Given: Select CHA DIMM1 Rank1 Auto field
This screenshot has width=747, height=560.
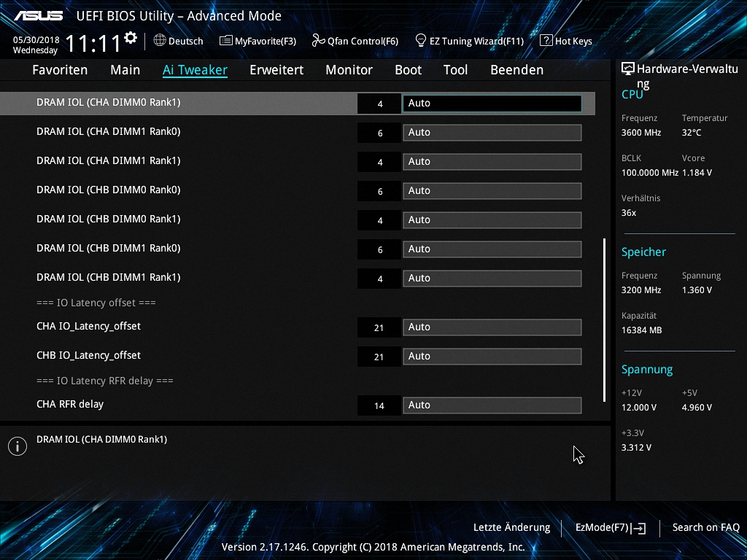Looking at the screenshot, I should (492, 161).
